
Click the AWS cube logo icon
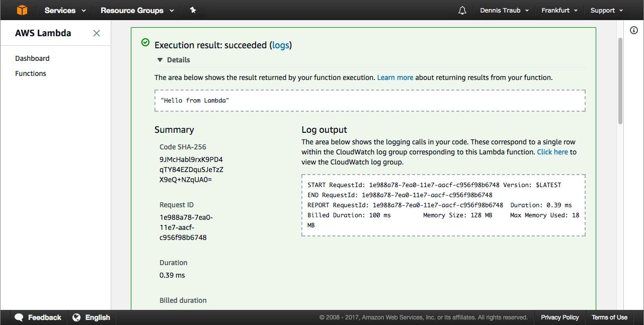(22, 10)
